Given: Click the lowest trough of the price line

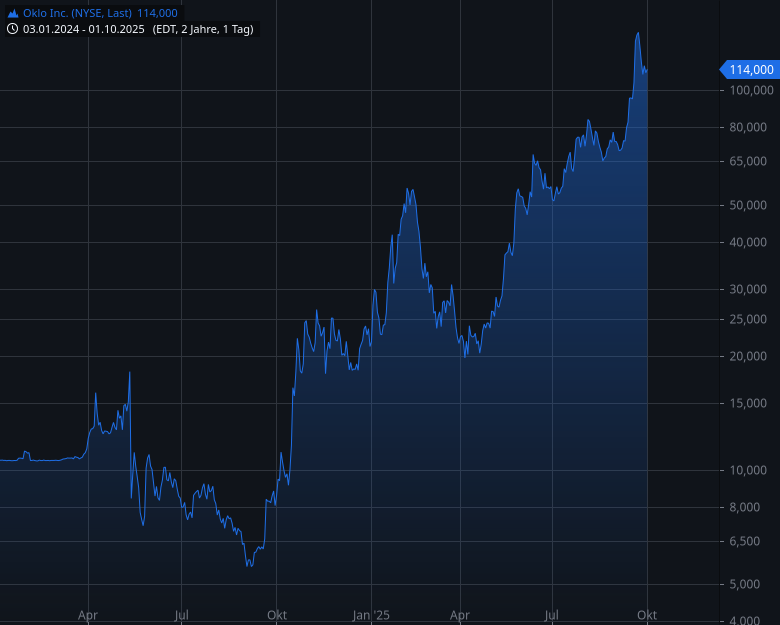Looking at the screenshot, I should (x=249, y=566).
